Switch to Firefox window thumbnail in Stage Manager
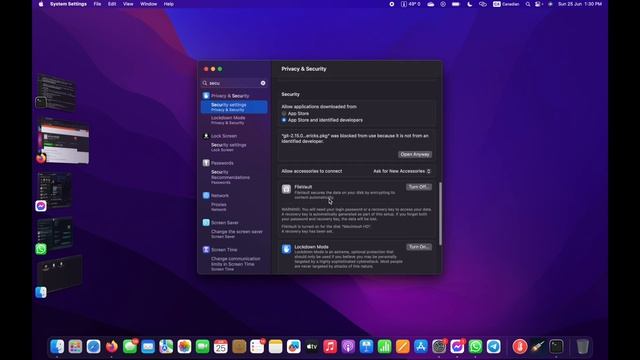 point(64,140)
